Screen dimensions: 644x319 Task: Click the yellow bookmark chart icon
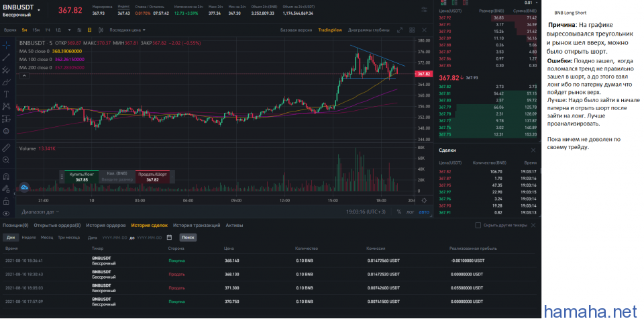coord(89,30)
